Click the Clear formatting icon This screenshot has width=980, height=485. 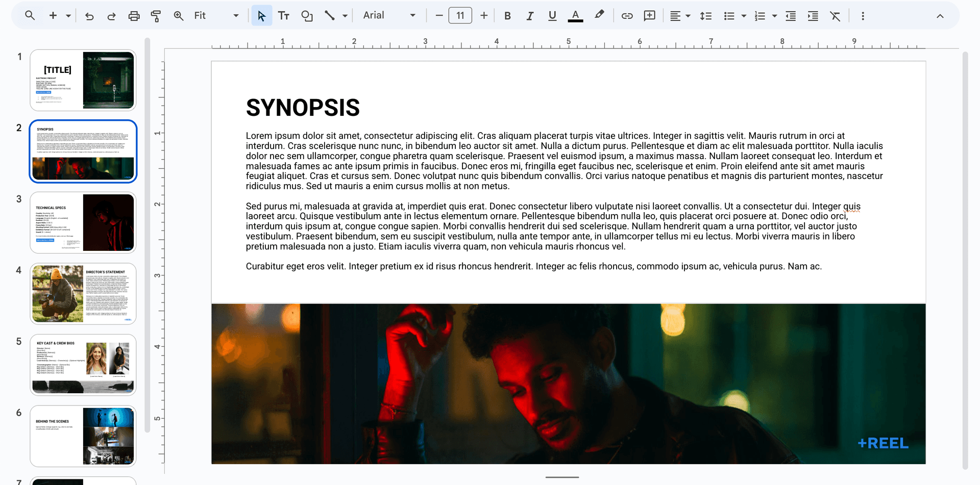pyautogui.click(x=835, y=16)
